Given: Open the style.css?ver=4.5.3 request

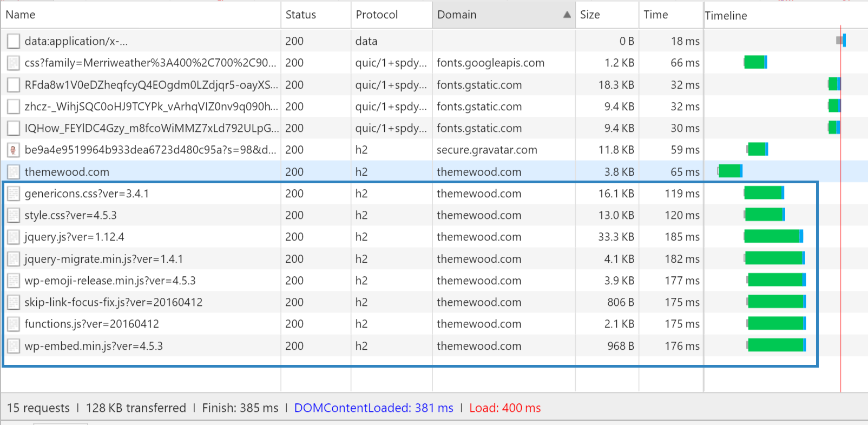Looking at the screenshot, I should 70,215.
